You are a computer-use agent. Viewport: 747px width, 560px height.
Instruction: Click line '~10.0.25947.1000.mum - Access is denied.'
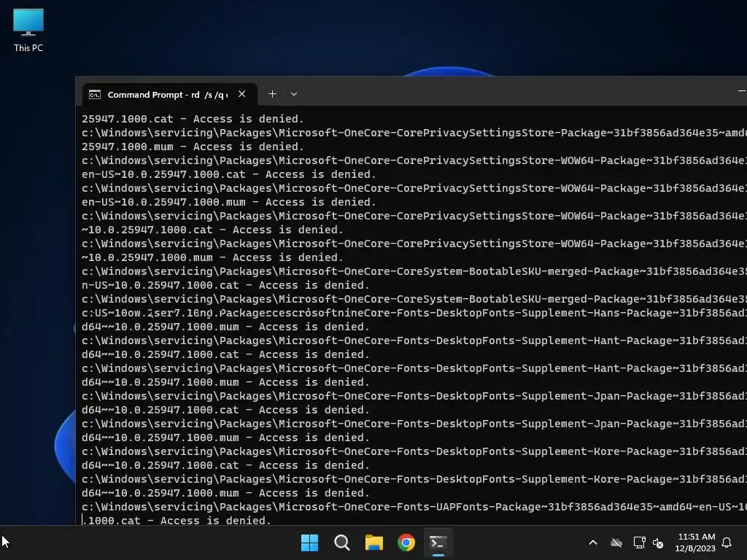tap(212, 257)
